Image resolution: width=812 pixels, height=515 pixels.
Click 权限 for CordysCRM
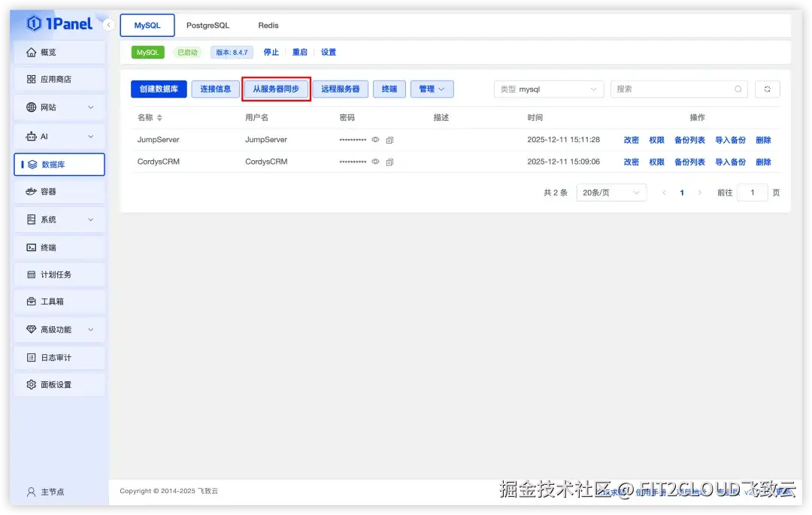[656, 162]
